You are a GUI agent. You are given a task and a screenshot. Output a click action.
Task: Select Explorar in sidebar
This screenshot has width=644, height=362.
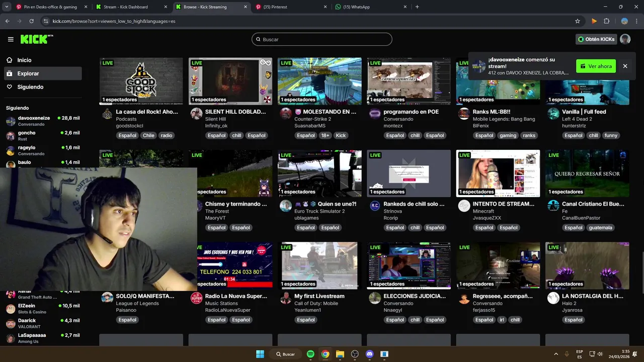point(42,73)
